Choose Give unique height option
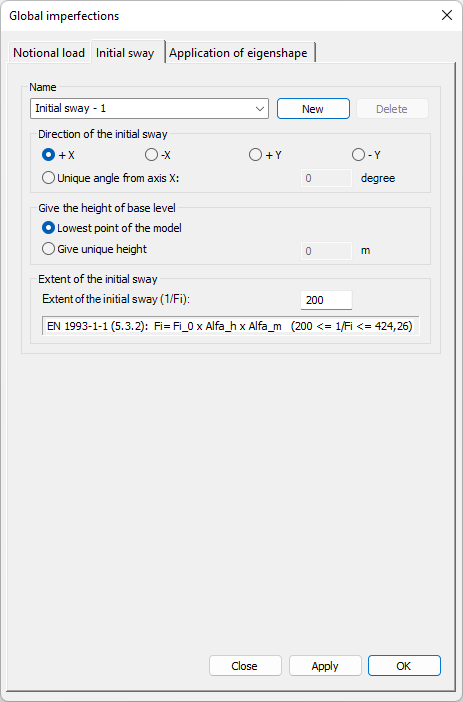Image resolution: width=463 pixels, height=702 pixels. click(94, 249)
